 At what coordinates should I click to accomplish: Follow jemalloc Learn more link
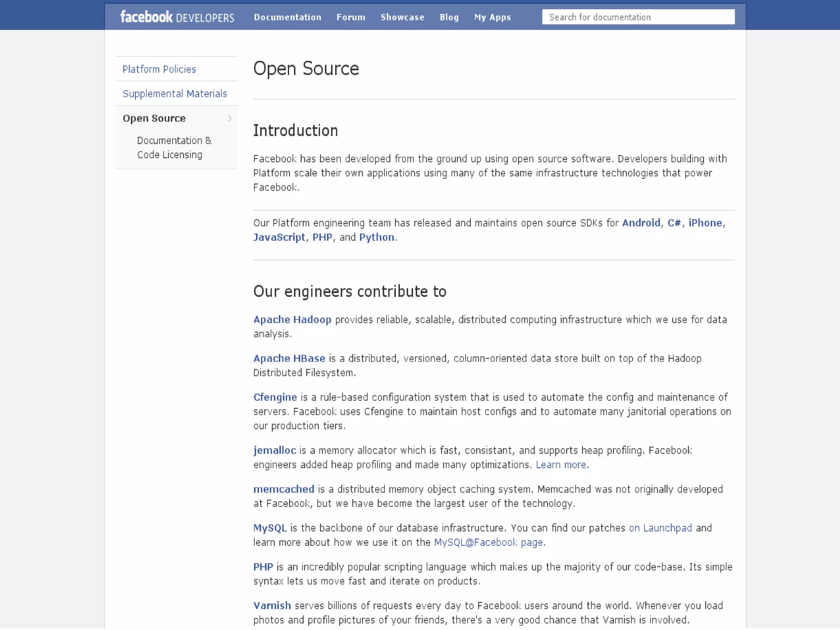pyautogui.click(x=561, y=465)
